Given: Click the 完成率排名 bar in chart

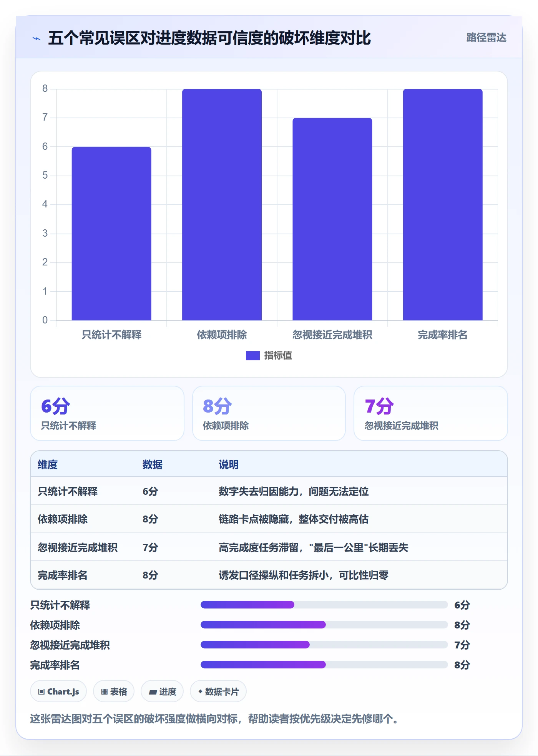Looking at the screenshot, I should point(443,205).
